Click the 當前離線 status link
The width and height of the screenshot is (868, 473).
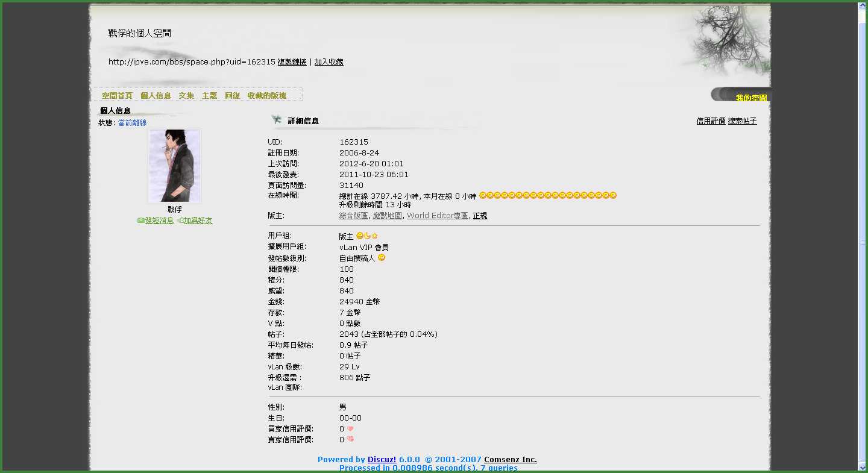(132, 123)
